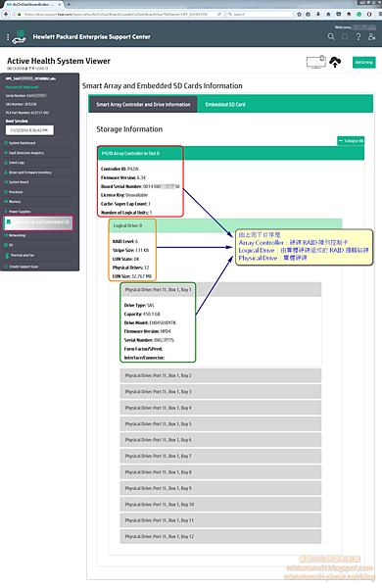Expand Physical Drive Port 1I Box 1 Bay 12
The image size is (382, 588).
(x=220, y=536)
